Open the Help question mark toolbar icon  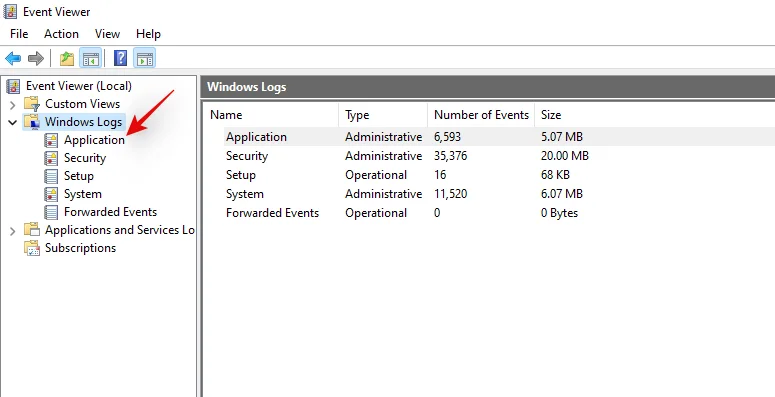[x=121, y=58]
